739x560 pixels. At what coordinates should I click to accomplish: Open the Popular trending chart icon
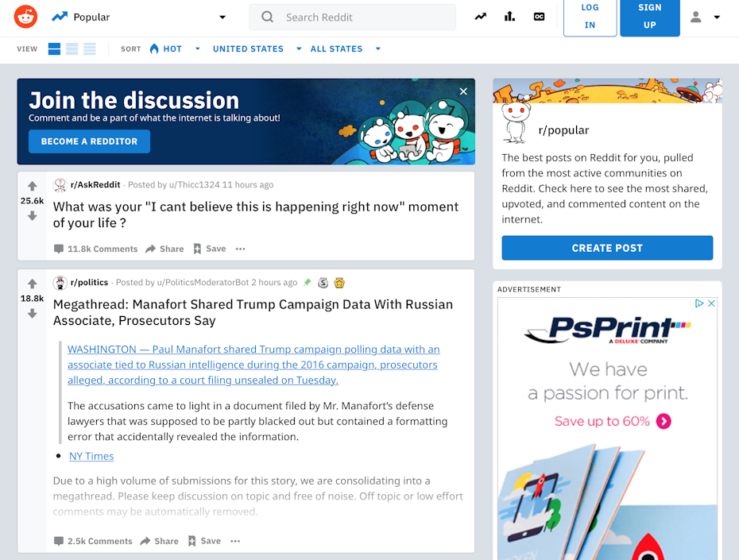pyautogui.click(x=481, y=17)
